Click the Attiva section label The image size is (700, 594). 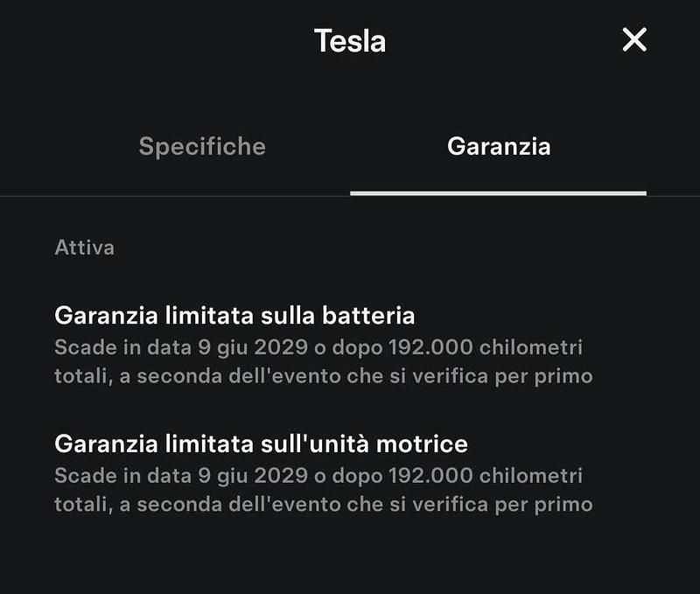pyautogui.click(x=84, y=248)
